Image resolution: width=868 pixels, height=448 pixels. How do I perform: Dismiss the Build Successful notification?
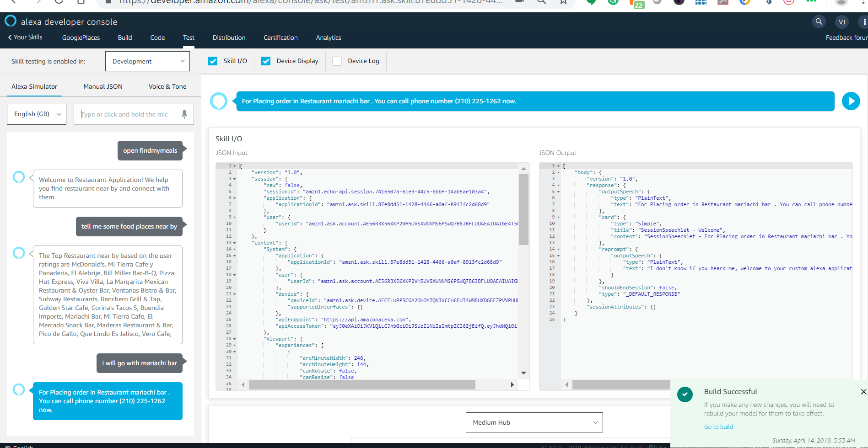coord(863,392)
